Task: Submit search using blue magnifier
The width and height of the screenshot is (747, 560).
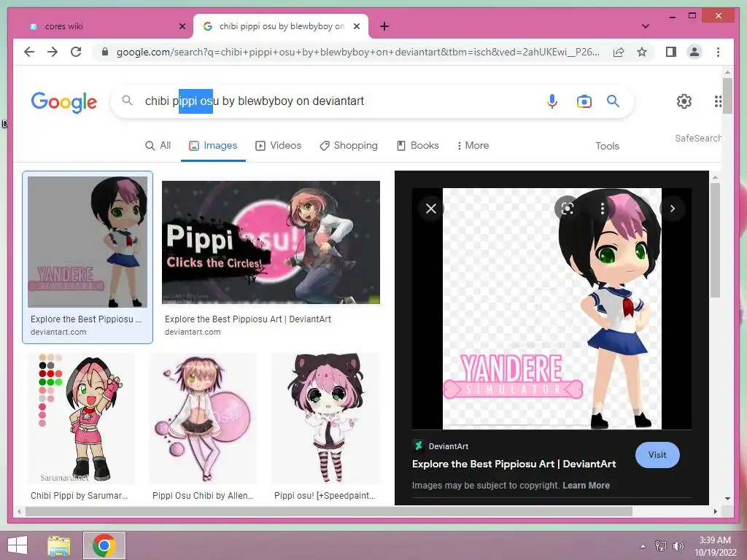Action: (613, 101)
